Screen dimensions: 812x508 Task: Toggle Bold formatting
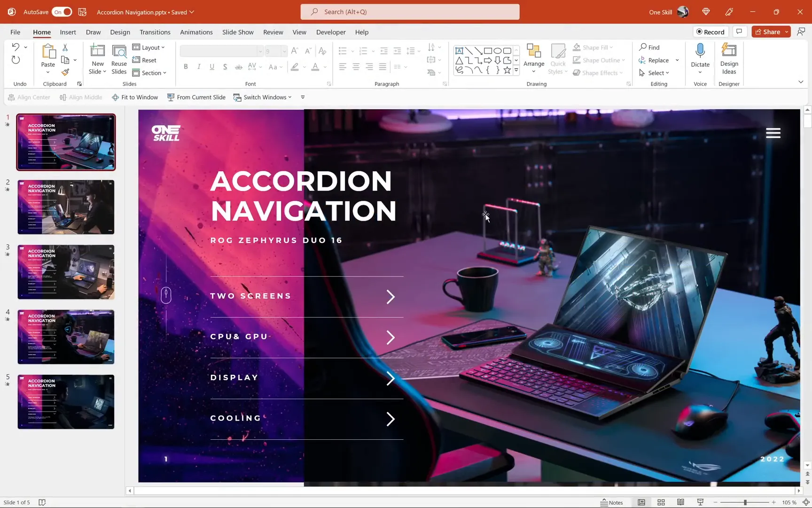tap(186, 67)
